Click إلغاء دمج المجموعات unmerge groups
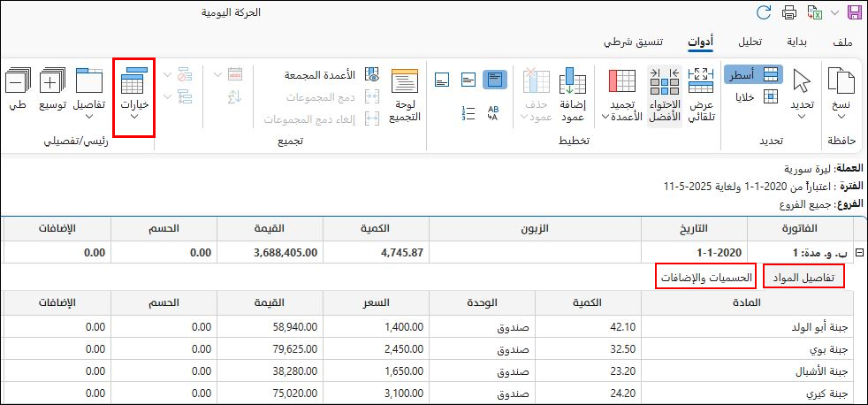The height and width of the screenshot is (405, 868). click(x=321, y=119)
